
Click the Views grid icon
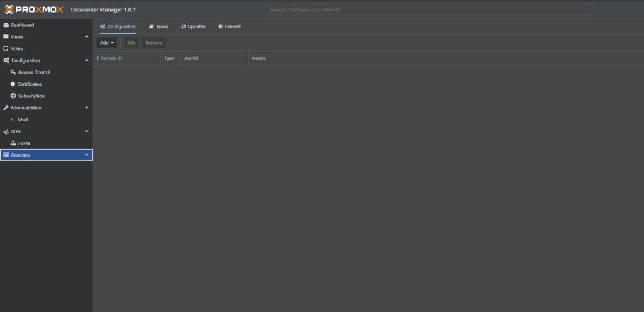[6, 36]
